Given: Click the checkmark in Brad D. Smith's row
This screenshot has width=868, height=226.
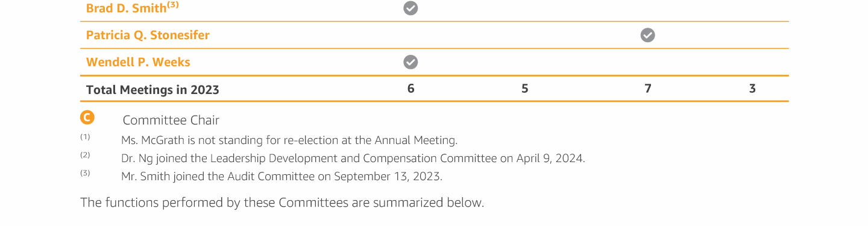Looking at the screenshot, I should [x=410, y=8].
